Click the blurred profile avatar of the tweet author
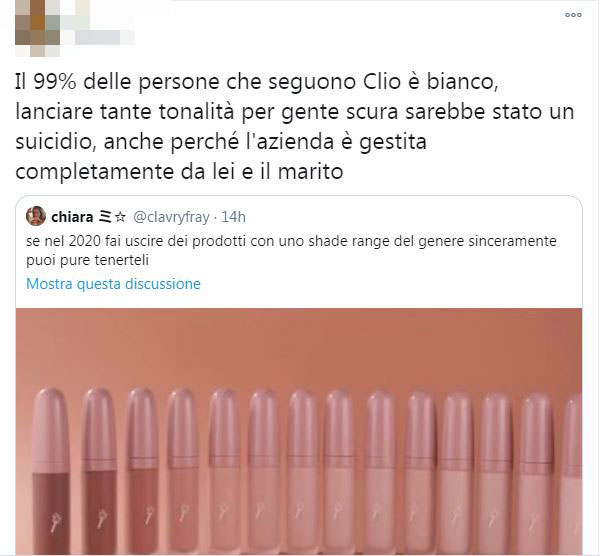This screenshot has height=556, width=600. point(38,28)
